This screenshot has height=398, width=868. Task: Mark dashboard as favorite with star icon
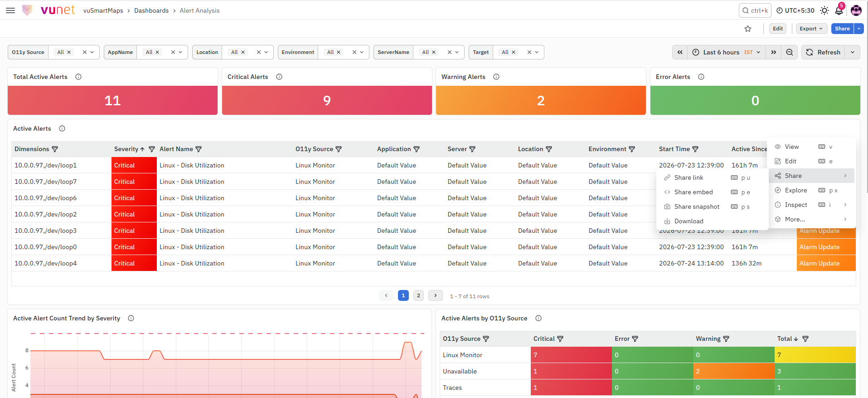coord(748,29)
